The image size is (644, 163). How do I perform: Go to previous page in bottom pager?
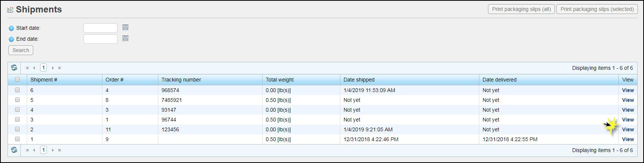click(34, 150)
